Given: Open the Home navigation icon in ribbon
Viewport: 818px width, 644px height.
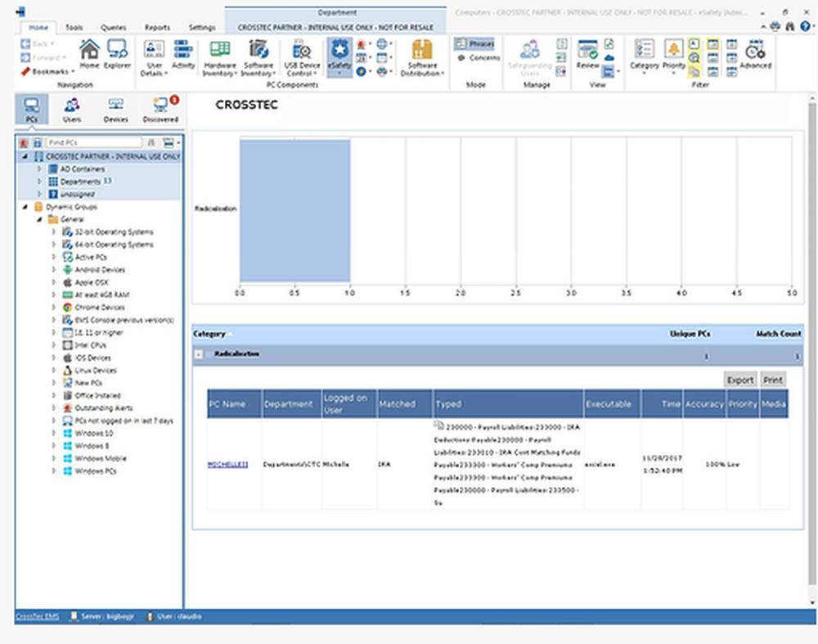Looking at the screenshot, I should pos(89,54).
